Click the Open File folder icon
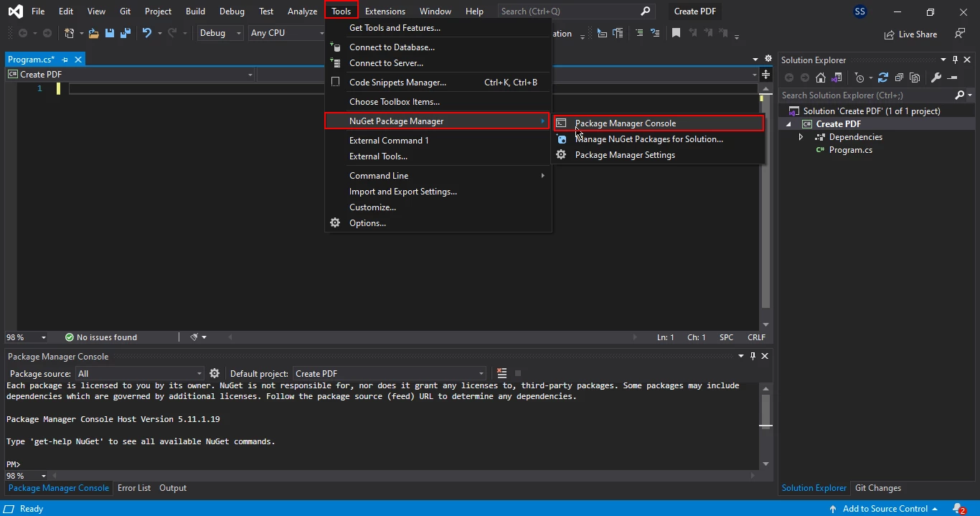Screen dimensions: 980x516 (94, 33)
